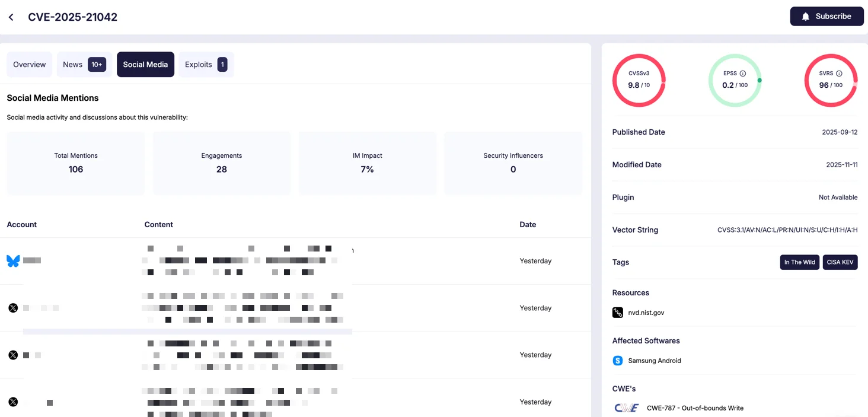The width and height of the screenshot is (868, 417).
Task: Click the Samsung Android software icon
Action: tap(618, 361)
